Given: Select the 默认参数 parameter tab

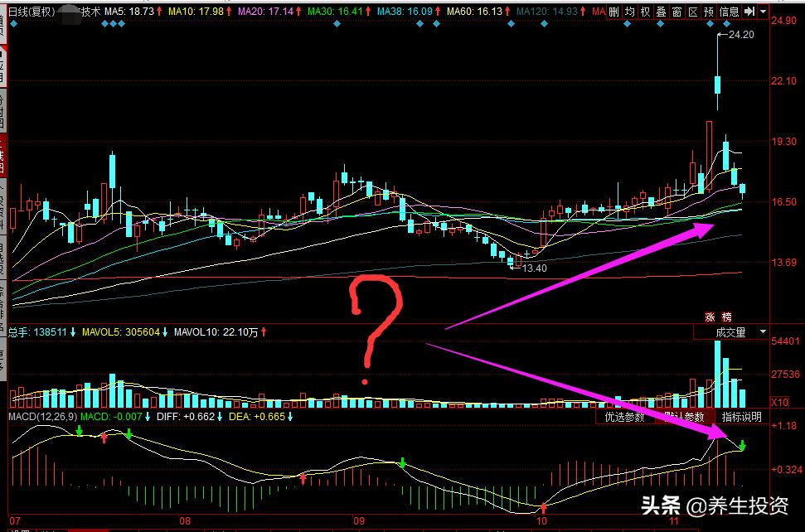Looking at the screenshot, I should [684, 418].
